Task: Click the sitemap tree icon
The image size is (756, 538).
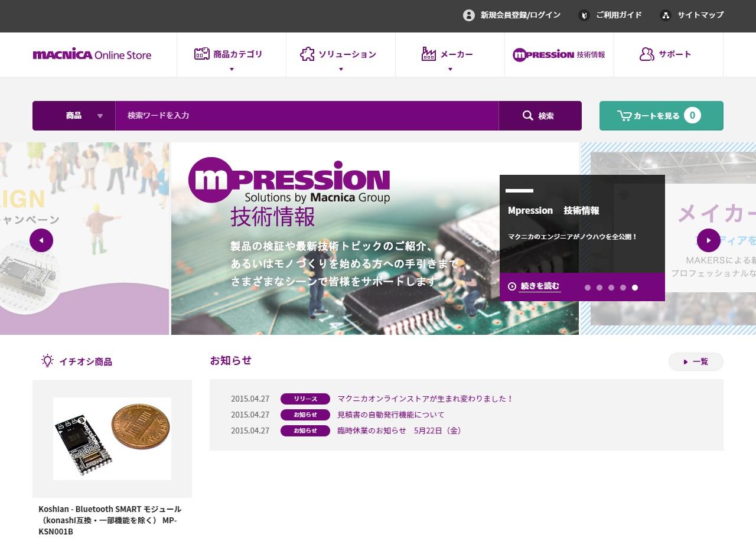Action: [666, 15]
